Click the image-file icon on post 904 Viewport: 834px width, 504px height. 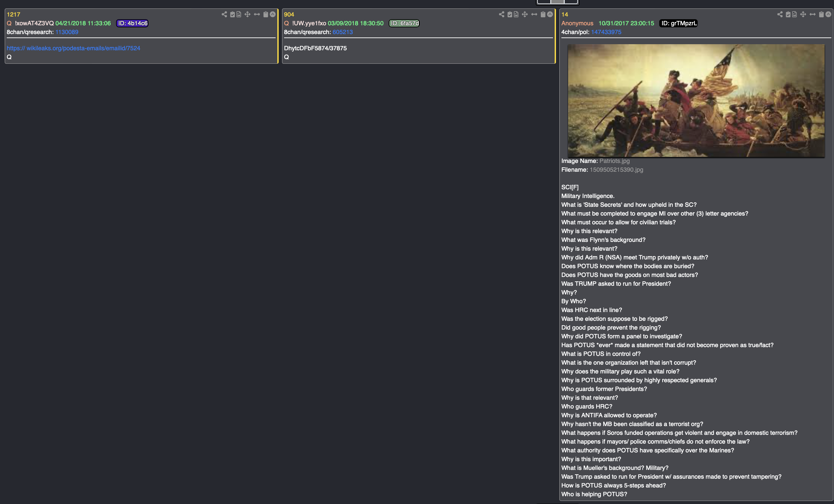(x=516, y=14)
